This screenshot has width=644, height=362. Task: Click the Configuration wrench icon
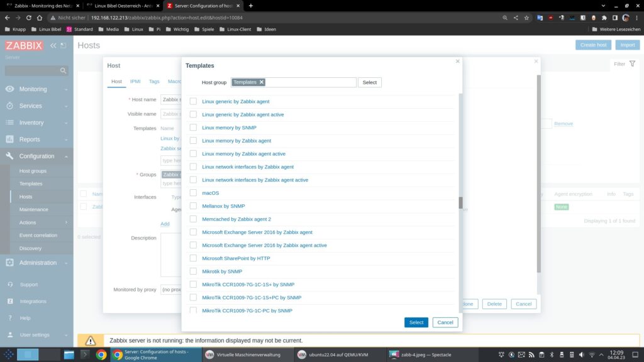pos(10,156)
